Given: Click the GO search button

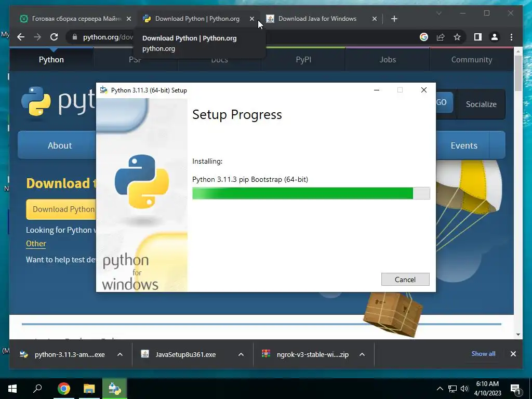Looking at the screenshot, I should (x=444, y=102).
